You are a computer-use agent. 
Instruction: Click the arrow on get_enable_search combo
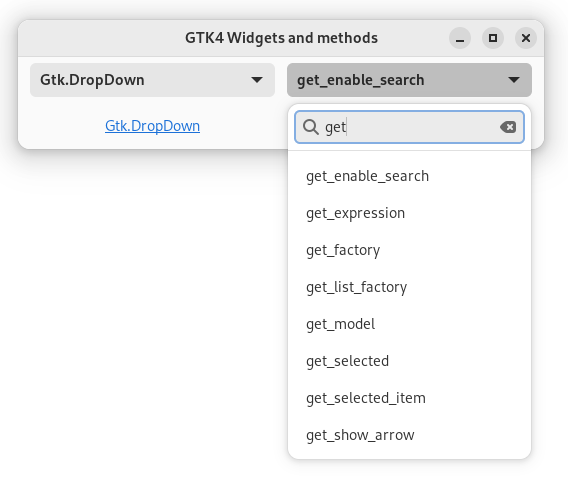point(514,80)
